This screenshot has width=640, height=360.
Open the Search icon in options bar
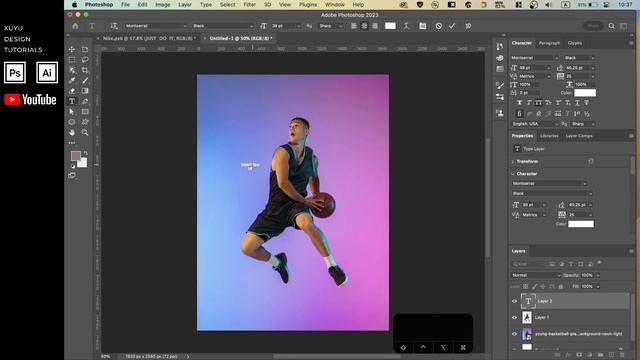tap(611, 26)
